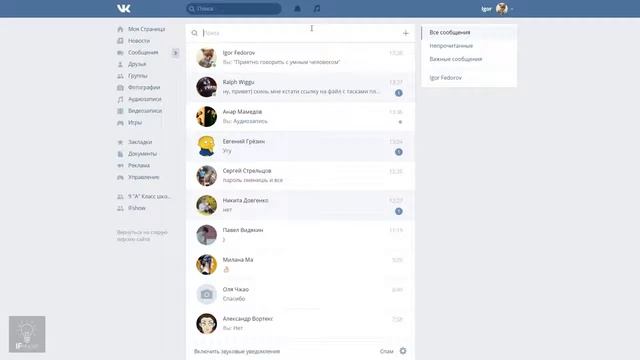This screenshot has width=640, height=360.
Task: Open conversation with Александр Вортекс
Action: (300, 324)
